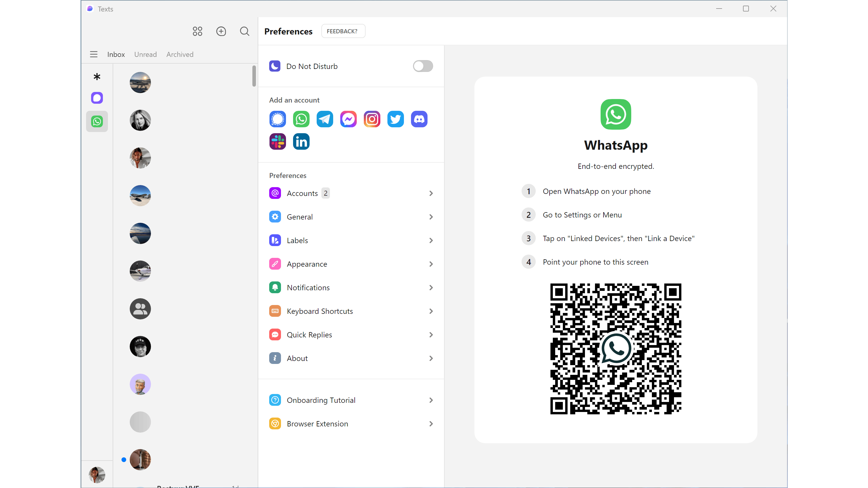Viewport: 868px width, 488px height.
Task: Click the FEEDBACK? button
Action: pos(343,31)
